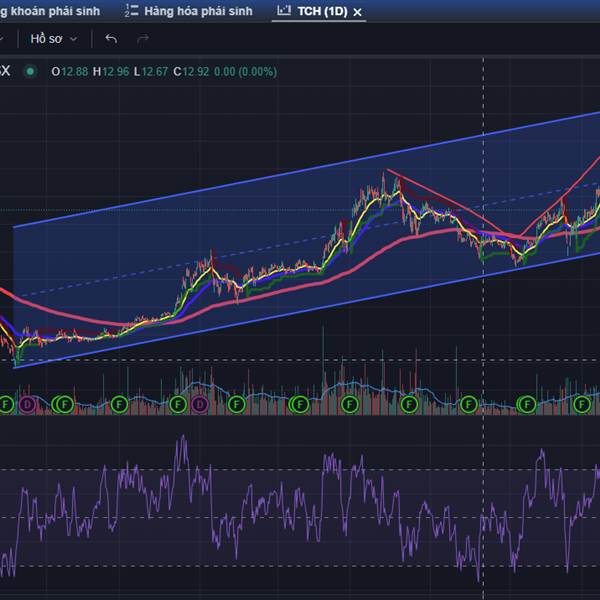Image resolution: width=600 pixels, height=600 pixels.
Task: Select the second purple D event marker
Action: point(200,404)
